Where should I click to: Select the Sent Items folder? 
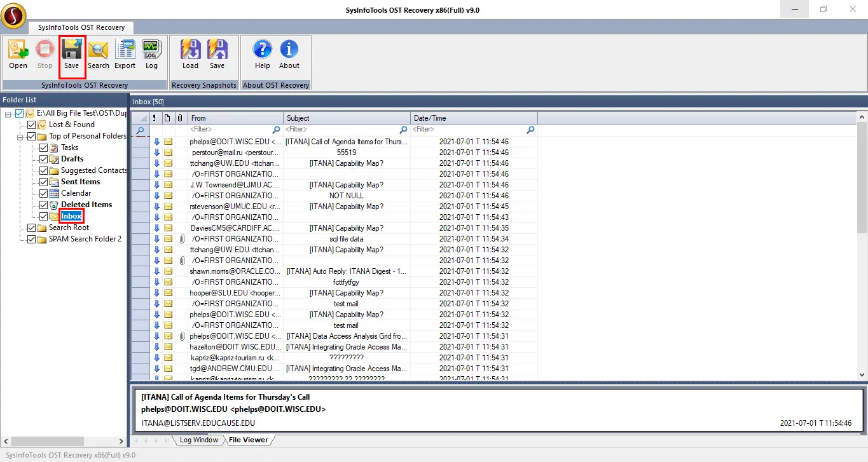point(80,182)
